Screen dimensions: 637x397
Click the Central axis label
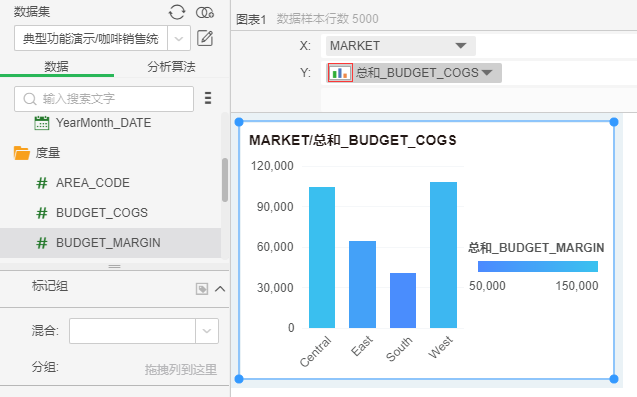point(316,351)
